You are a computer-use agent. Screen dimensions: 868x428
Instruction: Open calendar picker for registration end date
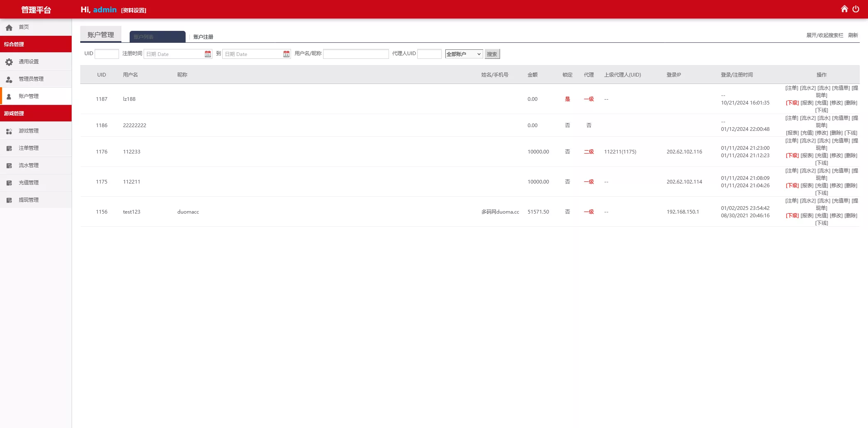click(286, 54)
